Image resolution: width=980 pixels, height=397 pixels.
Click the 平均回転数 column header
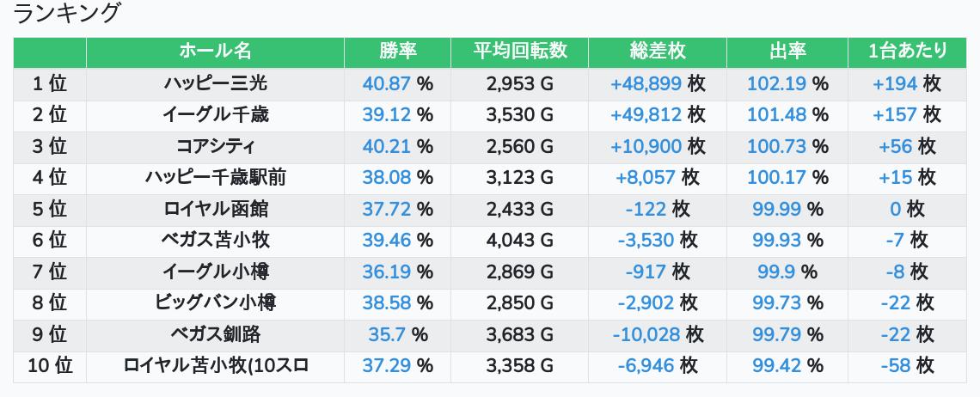click(x=519, y=52)
